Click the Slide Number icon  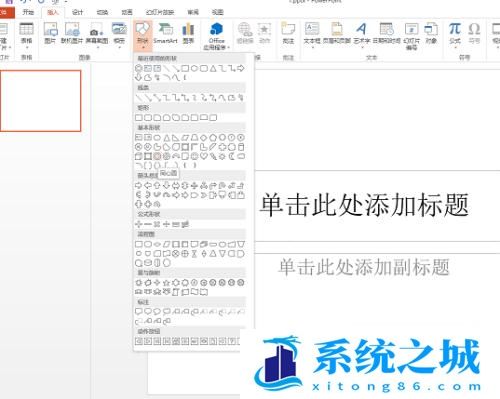411,29
